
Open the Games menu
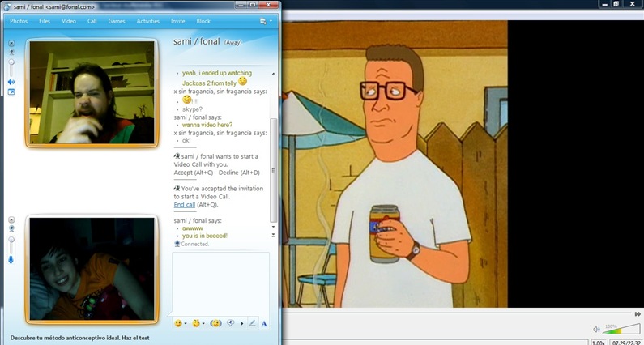117,21
